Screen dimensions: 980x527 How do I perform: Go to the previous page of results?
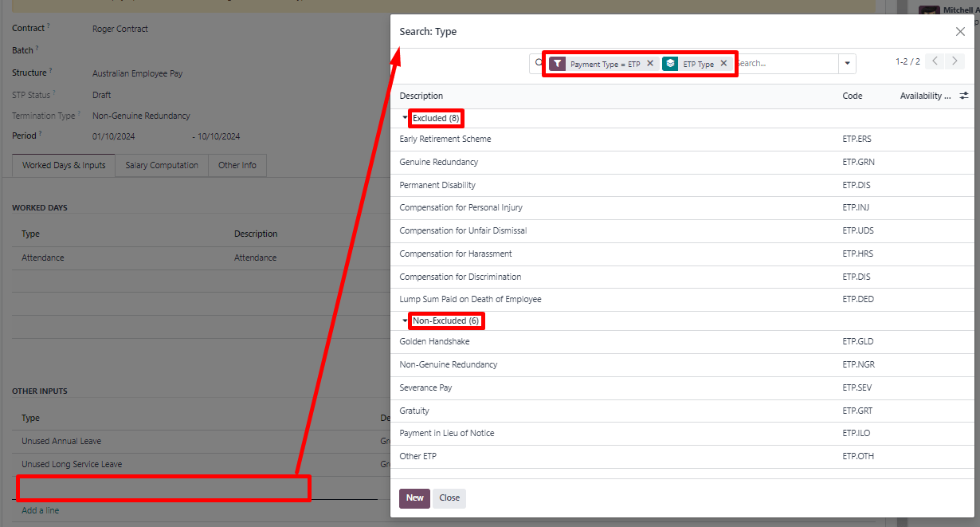pyautogui.click(x=935, y=61)
